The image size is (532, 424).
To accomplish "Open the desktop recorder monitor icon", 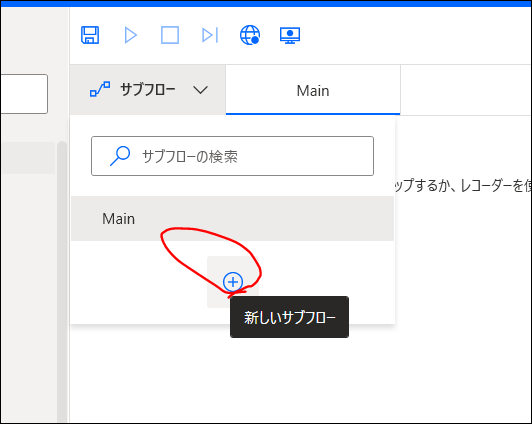I will click(290, 35).
